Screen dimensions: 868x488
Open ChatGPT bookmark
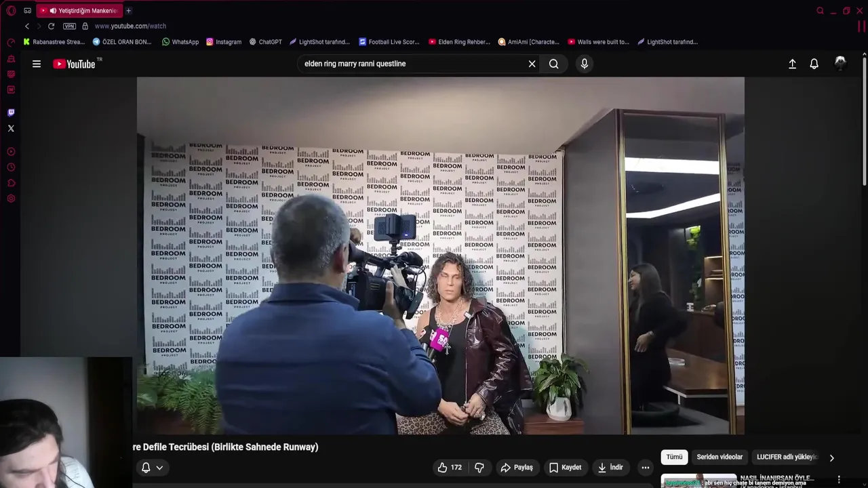pos(265,42)
